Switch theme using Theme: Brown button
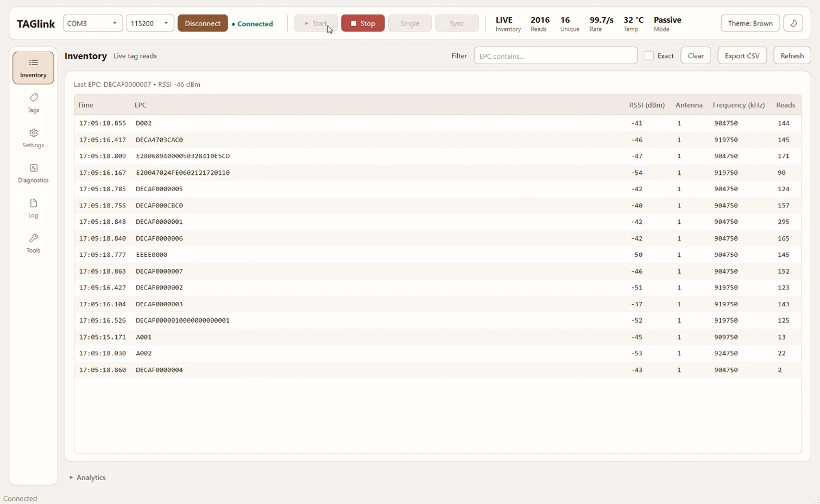Screen dimensions: 820x504 [750, 23]
